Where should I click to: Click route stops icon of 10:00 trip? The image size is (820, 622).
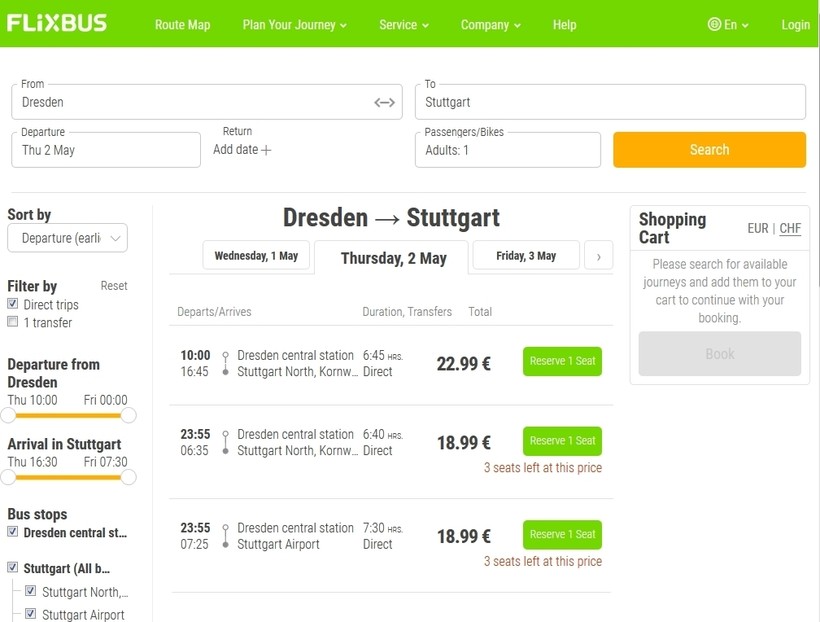coord(226,364)
